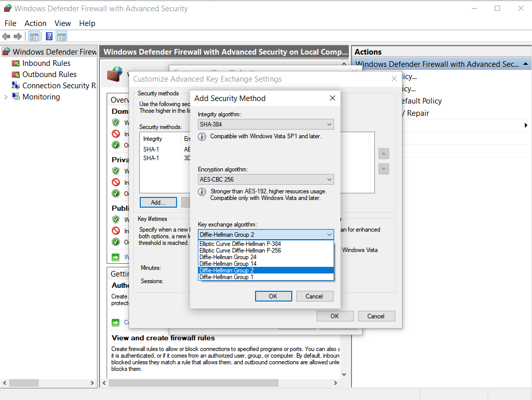The image size is (532, 400).
Task: Minimize the Windows Defender Firewall window
Action: click(474, 8)
